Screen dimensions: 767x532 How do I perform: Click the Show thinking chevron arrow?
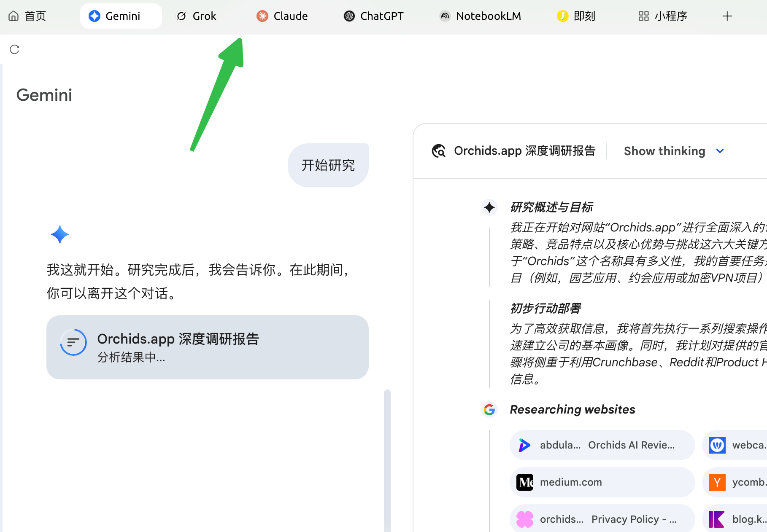click(x=720, y=151)
